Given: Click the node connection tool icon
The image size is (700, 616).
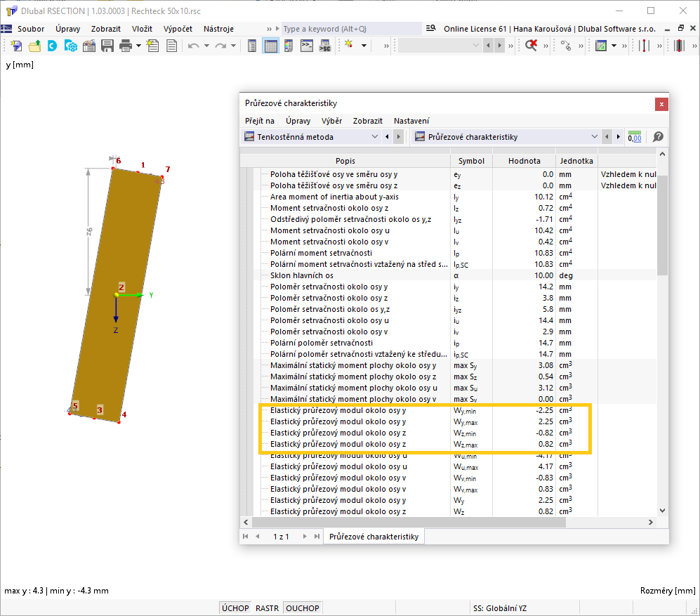Looking at the screenshot, I should [566, 46].
